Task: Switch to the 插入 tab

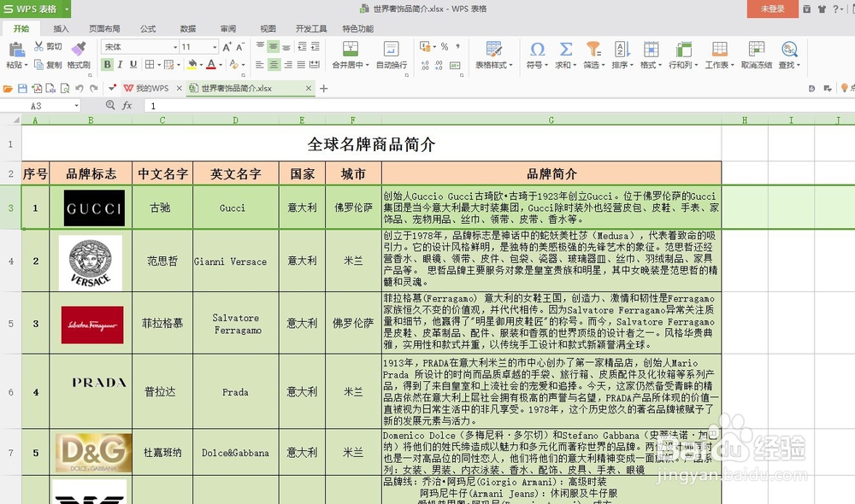Action: point(61,28)
